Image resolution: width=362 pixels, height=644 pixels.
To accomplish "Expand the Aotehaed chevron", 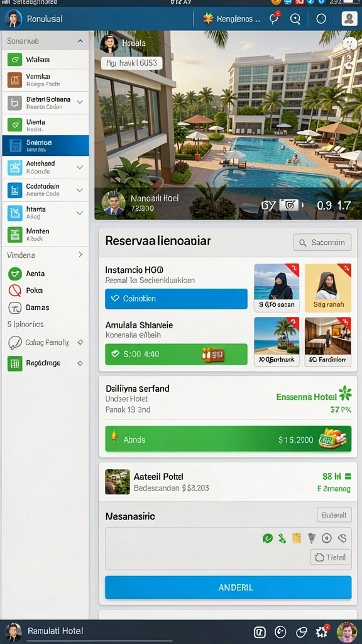I will 80,167.
